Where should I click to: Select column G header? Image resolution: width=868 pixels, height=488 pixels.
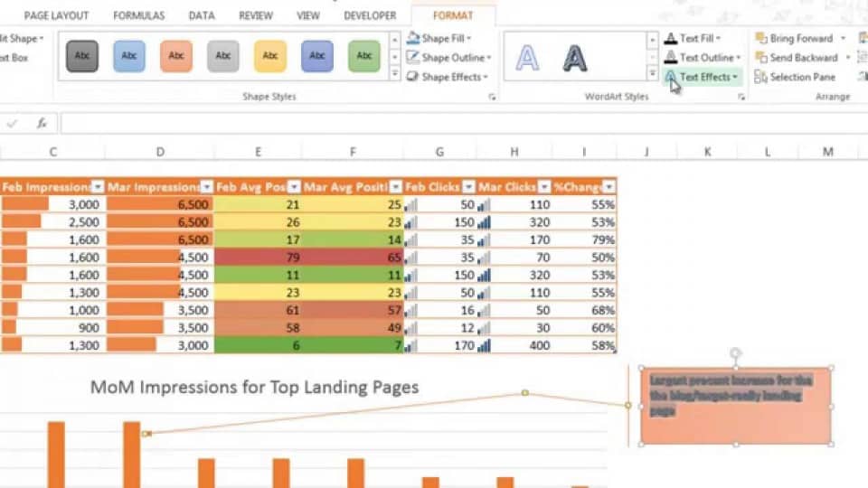tap(439, 152)
